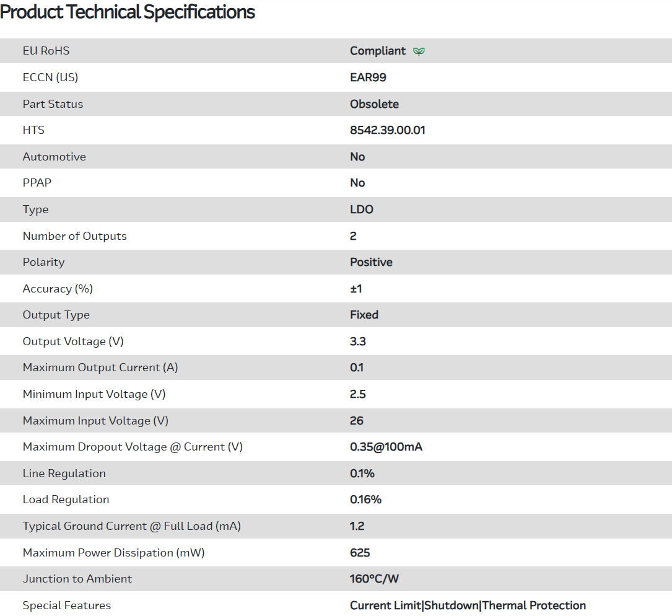Viewport: 672px width, 616px height.
Task: Select the EU RoHS row label
Action: [46, 51]
